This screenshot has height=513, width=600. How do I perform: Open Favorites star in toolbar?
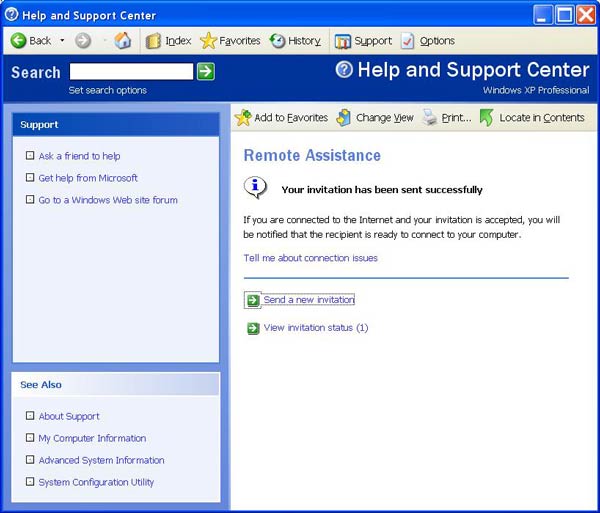(x=208, y=41)
